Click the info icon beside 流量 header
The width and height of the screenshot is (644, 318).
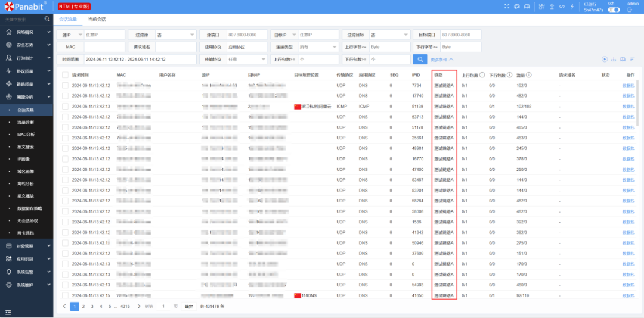pos(530,75)
